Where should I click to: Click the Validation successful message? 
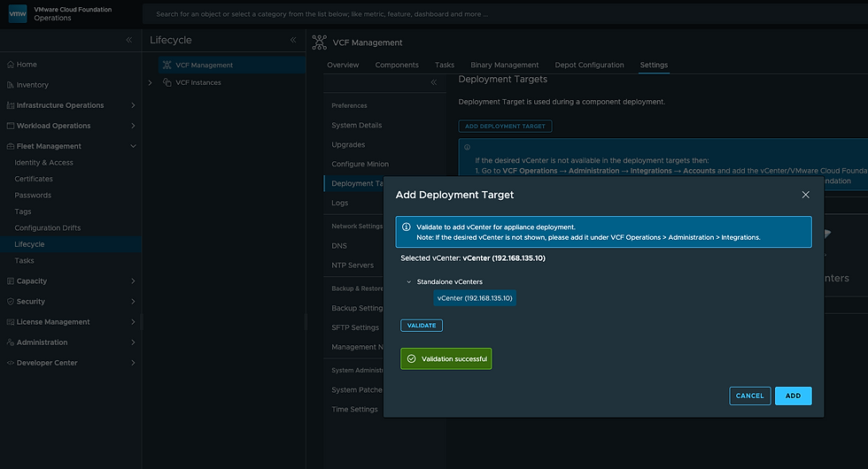446,359
